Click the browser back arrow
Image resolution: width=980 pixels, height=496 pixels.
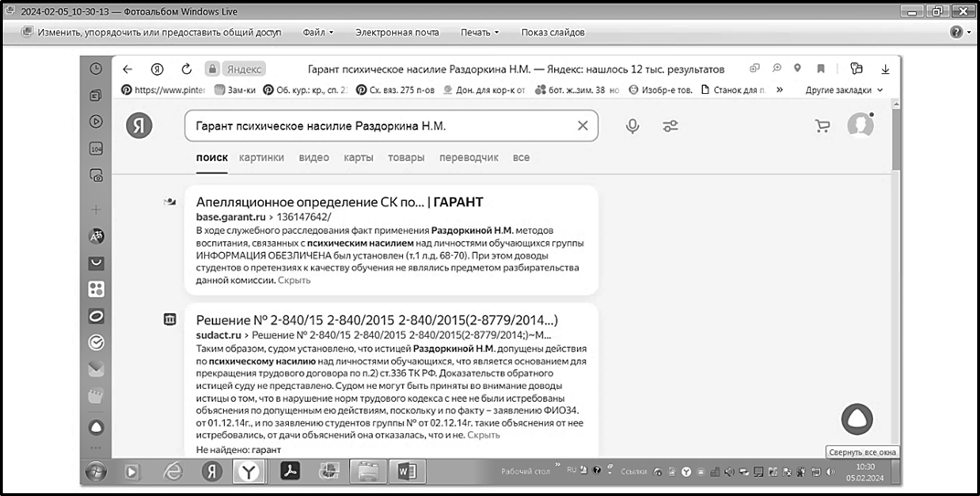tap(127, 69)
